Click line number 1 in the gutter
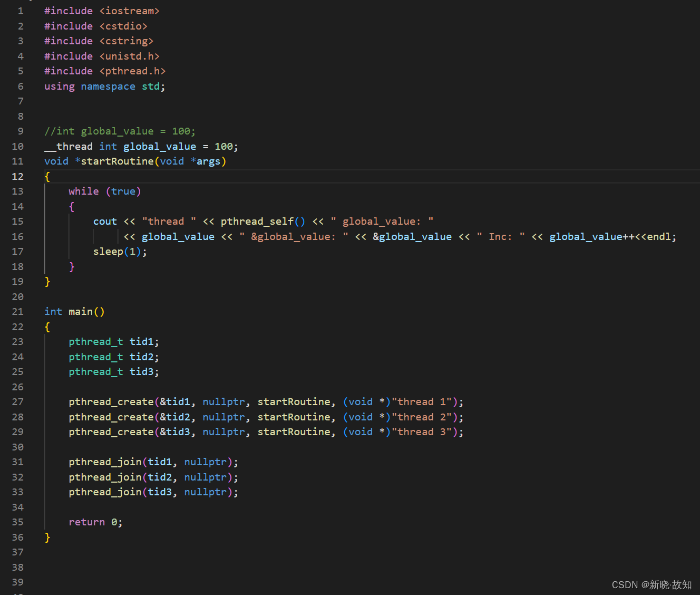 tap(21, 11)
